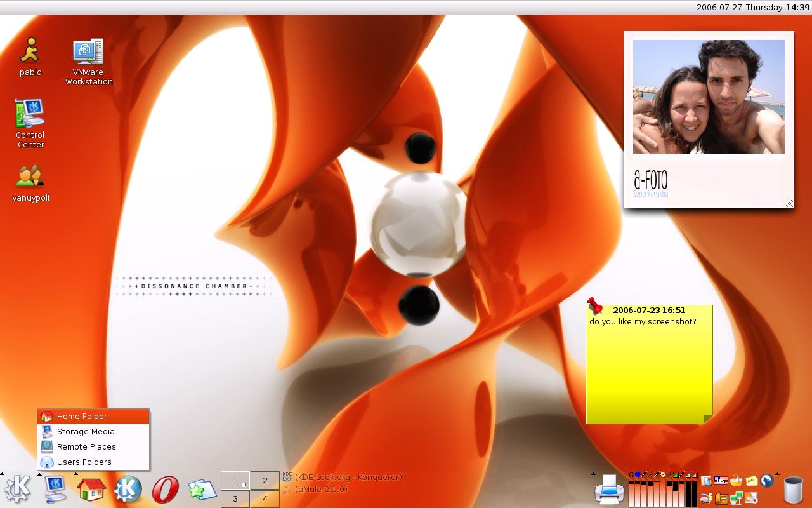Open the trash can in the panel
This screenshot has width=812, height=508.
(x=793, y=490)
